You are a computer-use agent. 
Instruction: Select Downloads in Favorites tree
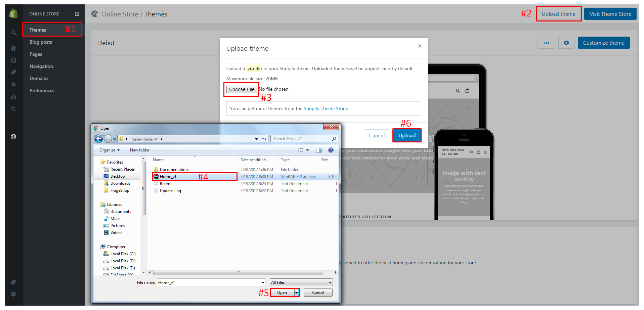click(120, 183)
